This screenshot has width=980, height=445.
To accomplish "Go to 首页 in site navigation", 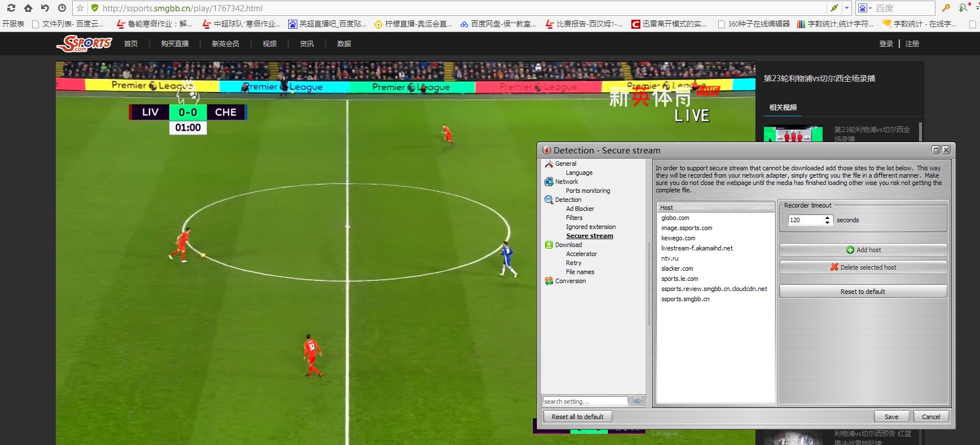I will [x=131, y=43].
